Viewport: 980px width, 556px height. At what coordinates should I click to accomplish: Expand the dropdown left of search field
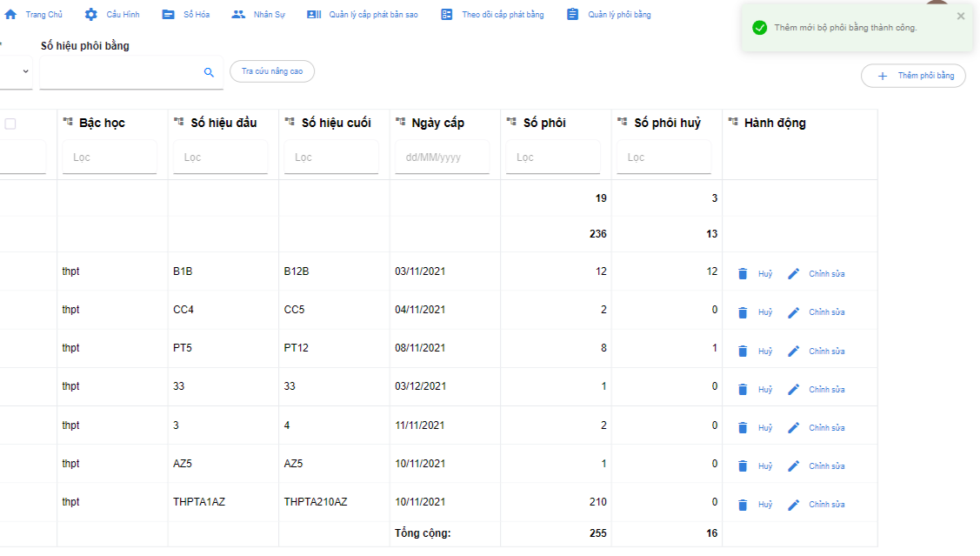25,71
